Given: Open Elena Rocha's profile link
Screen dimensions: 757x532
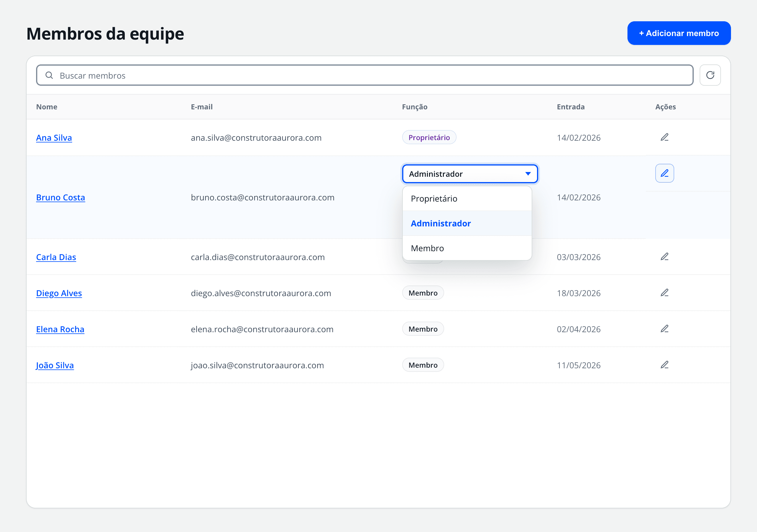Looking at the screenshot, I should (x=60, y=329).
